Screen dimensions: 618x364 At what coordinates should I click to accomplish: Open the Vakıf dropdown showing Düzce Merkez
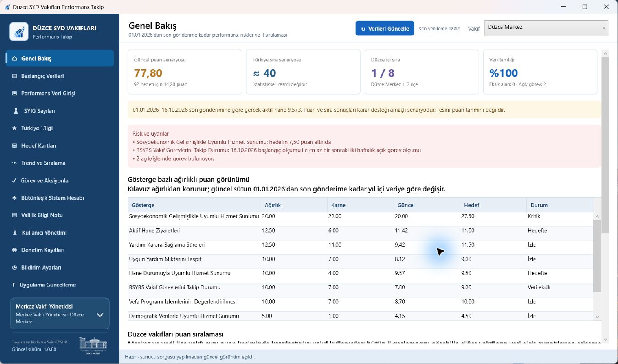pyautogui.click(x=546, y=28)
